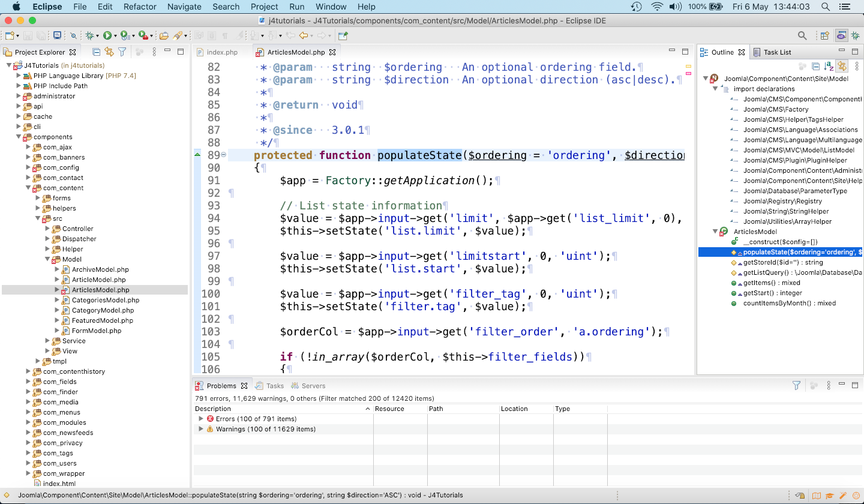Screen dimensions: 864x504
Task: Click the Open Perspective icon
Action: pyautogui.click(x=825, y=35)
